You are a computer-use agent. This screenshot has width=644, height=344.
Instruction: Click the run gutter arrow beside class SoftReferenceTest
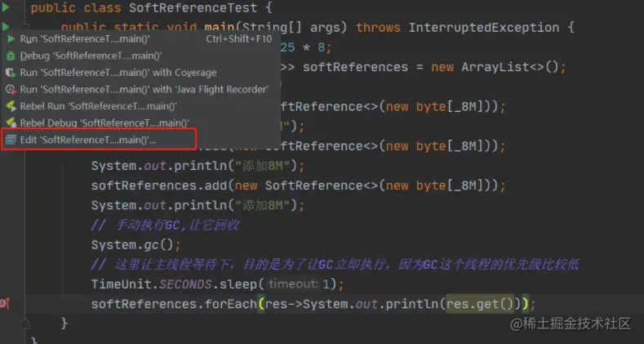(x=6, y=7)
